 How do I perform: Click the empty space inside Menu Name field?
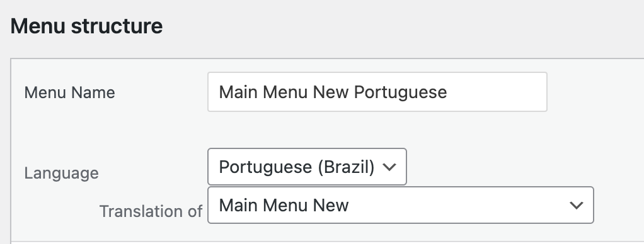coord(497,92)
